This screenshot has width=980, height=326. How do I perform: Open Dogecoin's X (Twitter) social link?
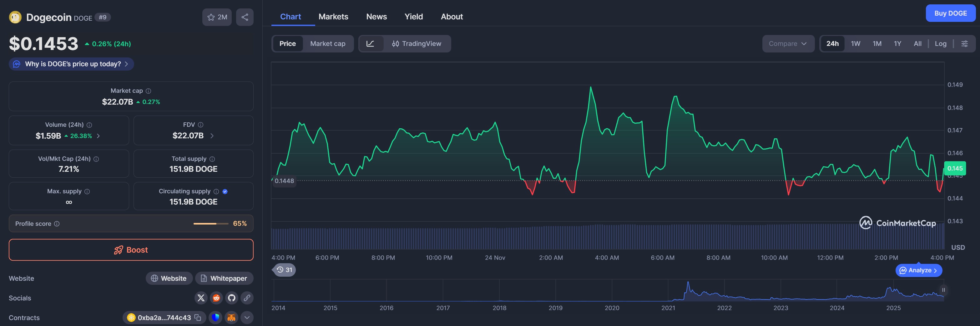201,298
